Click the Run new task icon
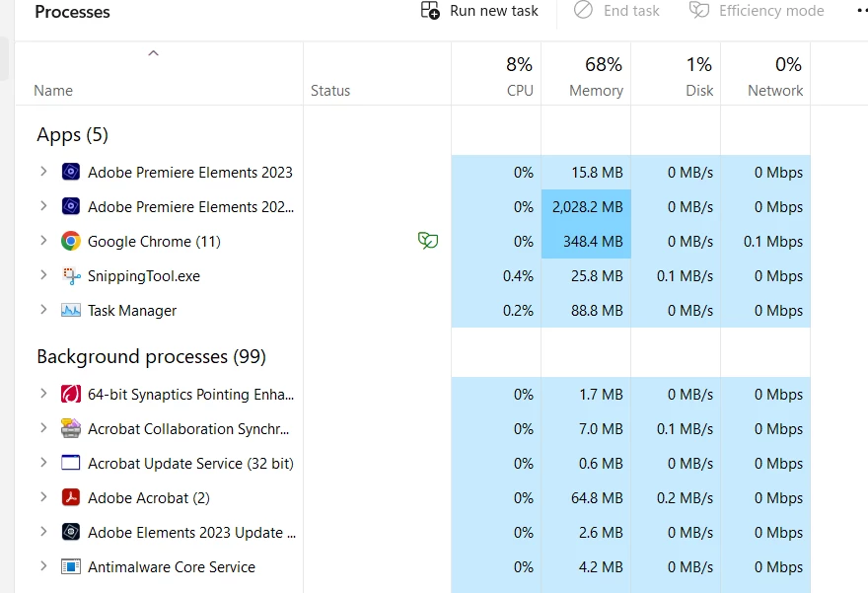This screenshot has height=593, width=868. tap(430, 11)
